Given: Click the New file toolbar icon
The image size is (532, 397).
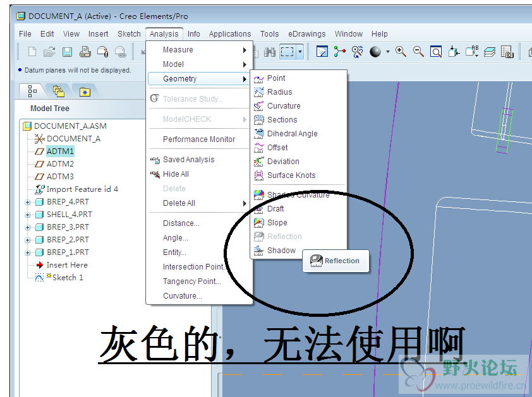Looking at the screenshot, I should (32, 52).
